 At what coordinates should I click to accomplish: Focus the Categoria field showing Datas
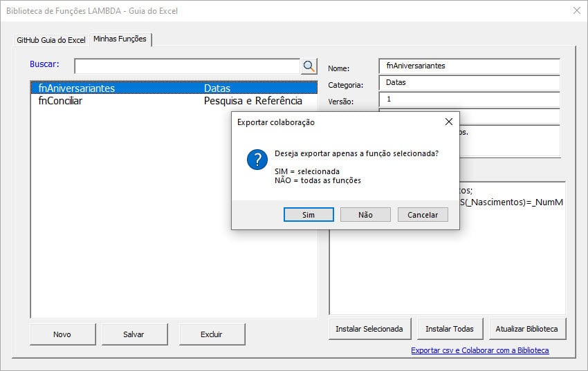[469, 82]
